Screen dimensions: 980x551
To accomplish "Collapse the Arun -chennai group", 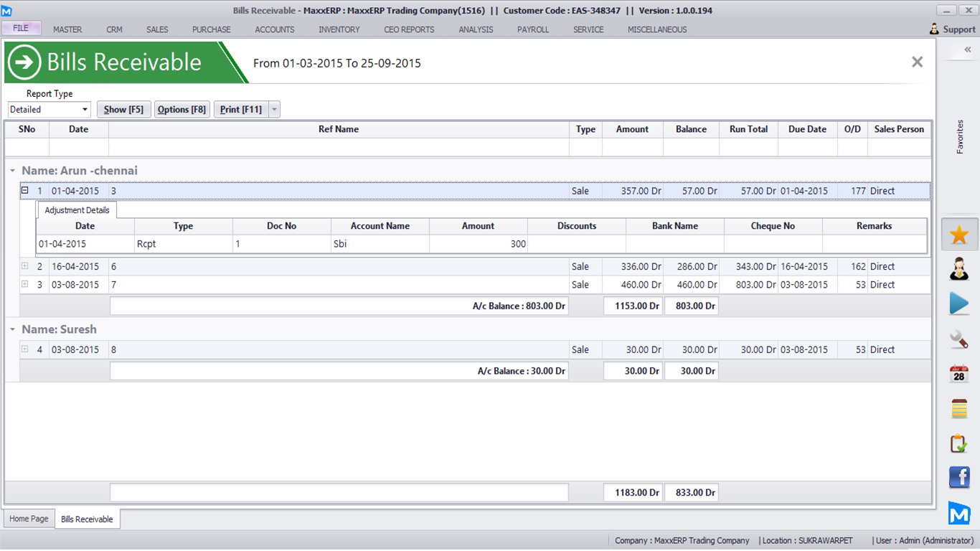I will pyautogui.click(x=13, y=171).
